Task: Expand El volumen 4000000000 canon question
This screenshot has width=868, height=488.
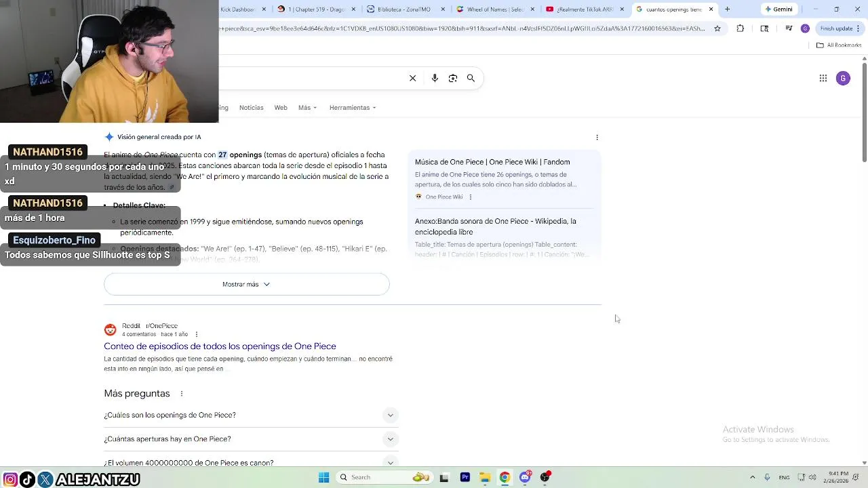Action: 251,463
